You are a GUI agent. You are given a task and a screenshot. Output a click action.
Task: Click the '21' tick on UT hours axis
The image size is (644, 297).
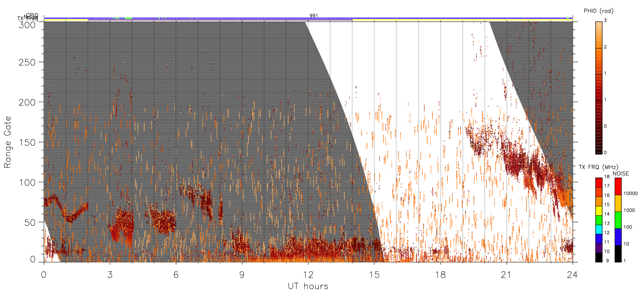pos(506,274)
